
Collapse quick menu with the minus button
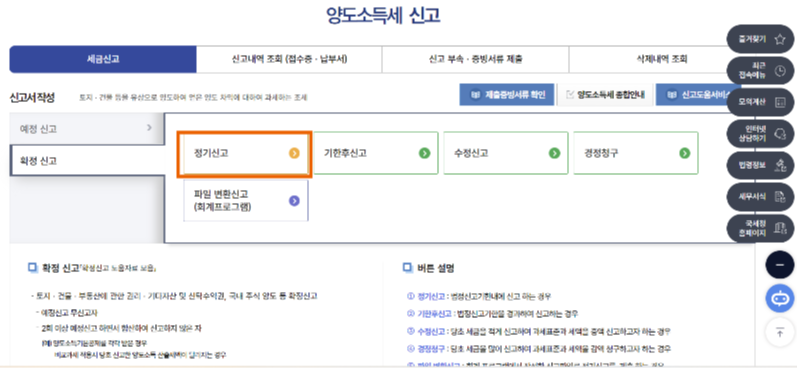click(x=780, y=265)
